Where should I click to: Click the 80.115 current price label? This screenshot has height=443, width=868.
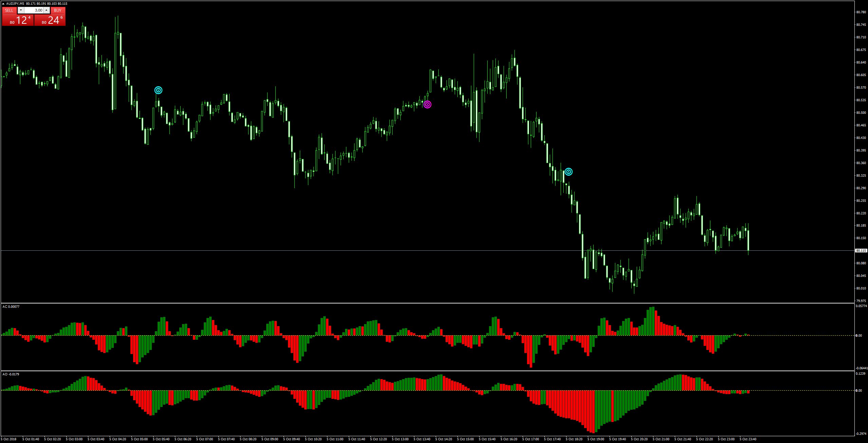coord(861,251)
